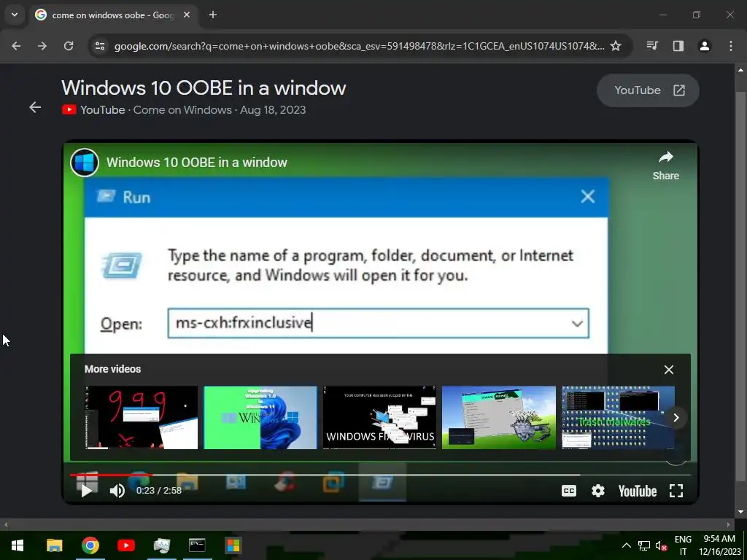
Task: Open the media control icon in Chrome toolbar
Action: coord(652,46)
